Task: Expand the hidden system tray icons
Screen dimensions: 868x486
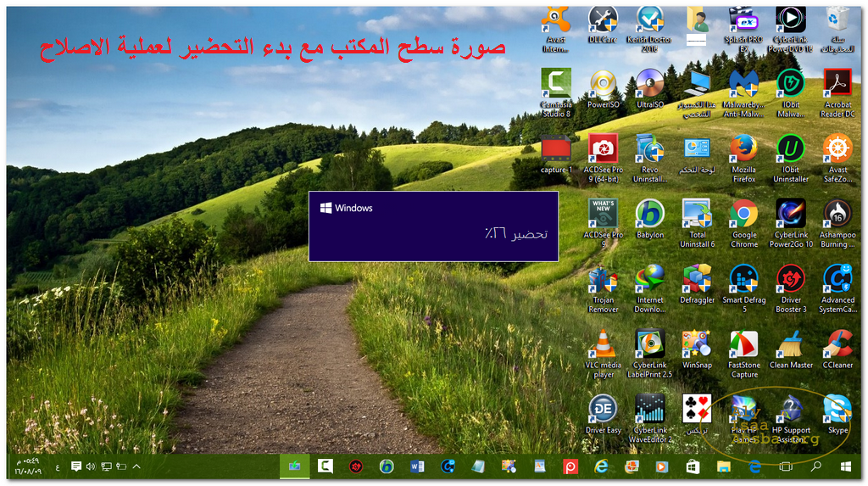Action: (x=136, y=466)
